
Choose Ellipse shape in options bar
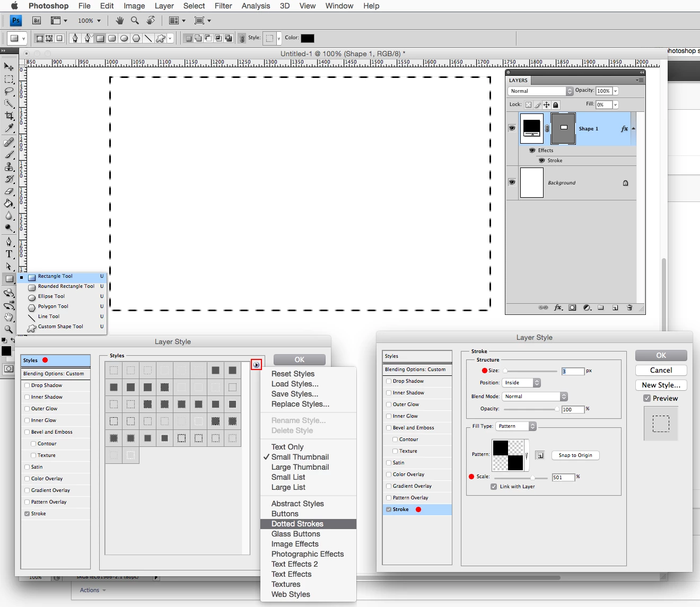click(x=124, y=38)
